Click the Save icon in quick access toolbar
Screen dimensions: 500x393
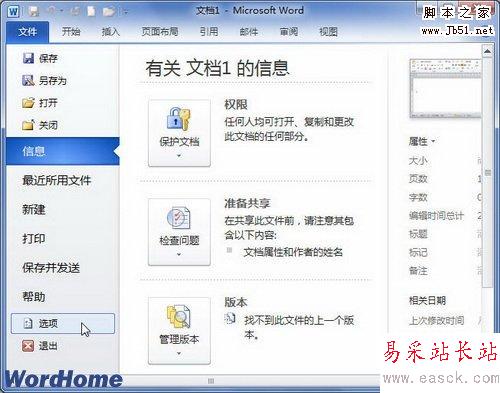click(x=34, y=12)
